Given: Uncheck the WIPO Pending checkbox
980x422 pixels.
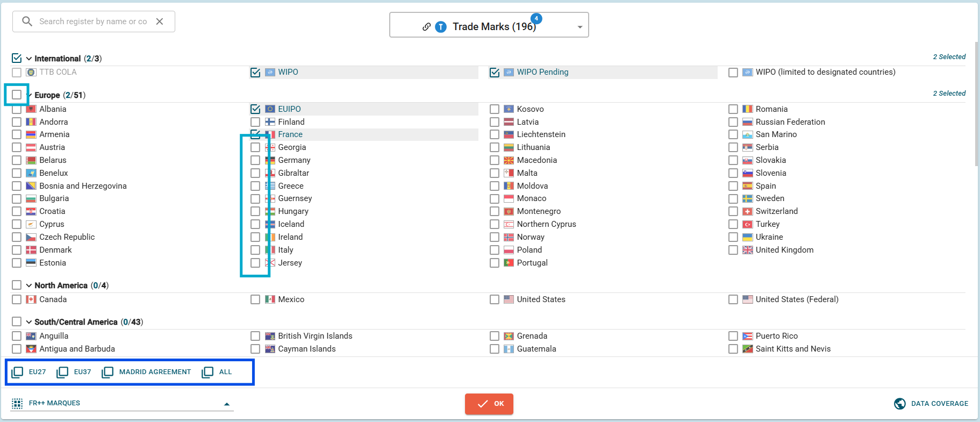Looking at the screenshot, I should point(495,73).
